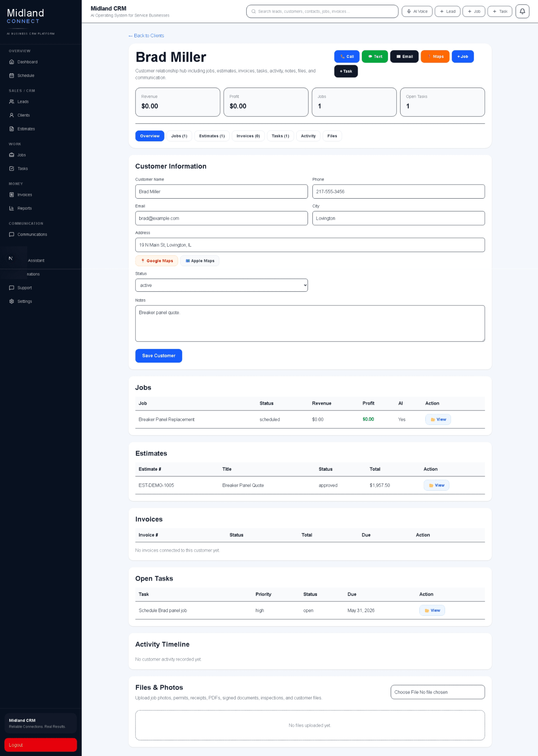Screen dimensions: 538x756
Task: Click the Customer Name field
Action: 222,192
